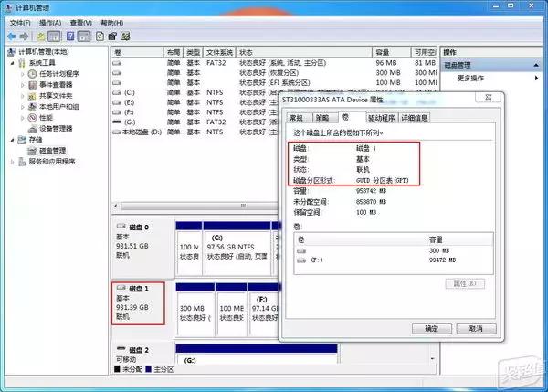Sort by the 布局 column header
548x392 pixels.
173,52
